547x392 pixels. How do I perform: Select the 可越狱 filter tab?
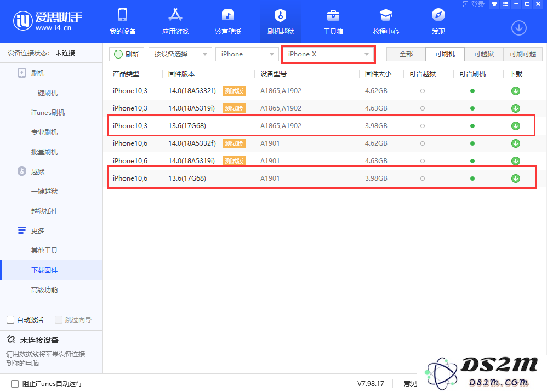coord(484,54)
